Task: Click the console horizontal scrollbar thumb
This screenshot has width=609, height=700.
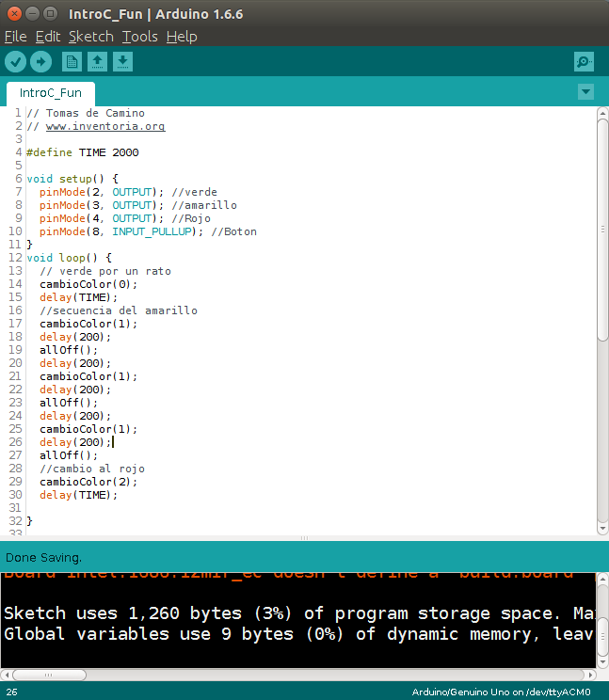Action: tap(49, 675)
